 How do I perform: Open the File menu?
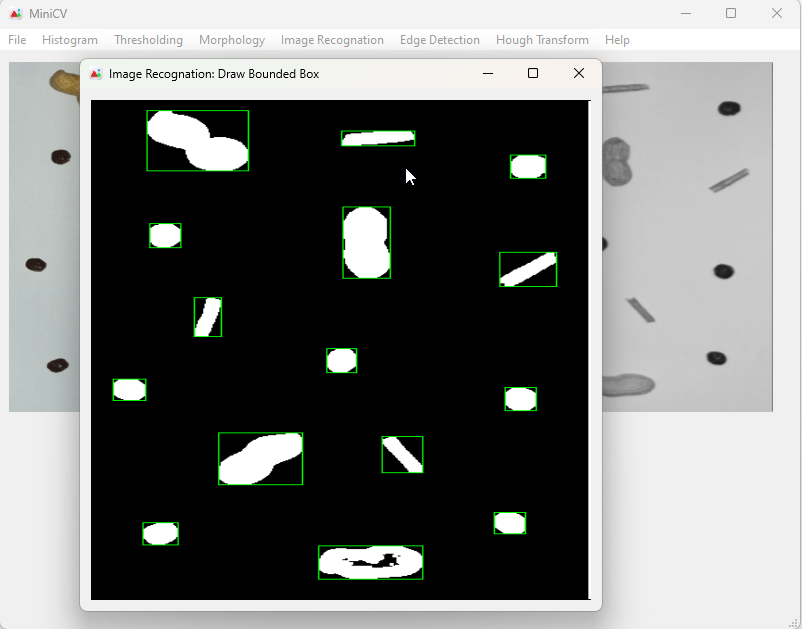pyautogui.click(x=17, y=40)
